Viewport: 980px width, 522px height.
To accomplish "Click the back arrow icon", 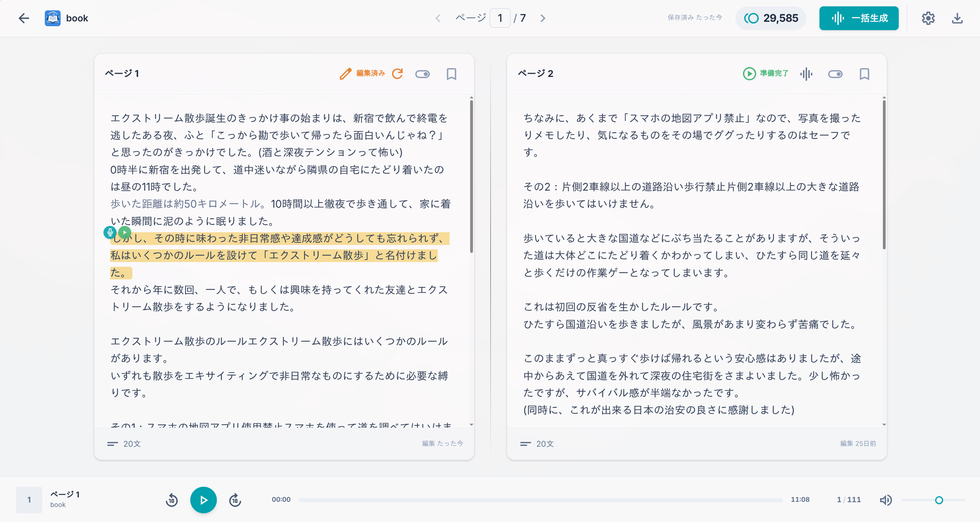I will (24, 18).
